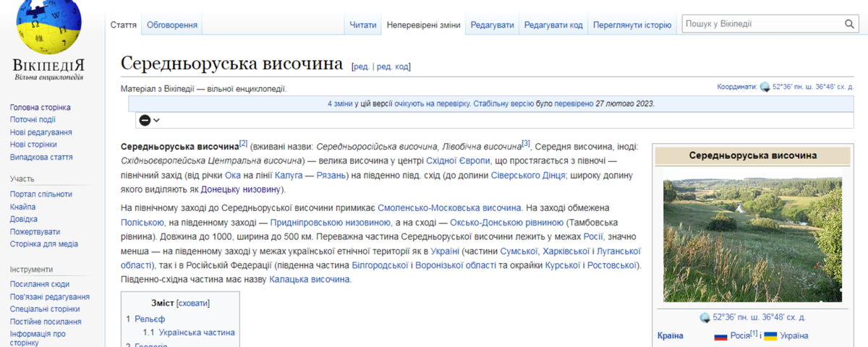Open Східної Європи article link
Viewport: 868px width, 347px height.
click(x=458, y=160)
